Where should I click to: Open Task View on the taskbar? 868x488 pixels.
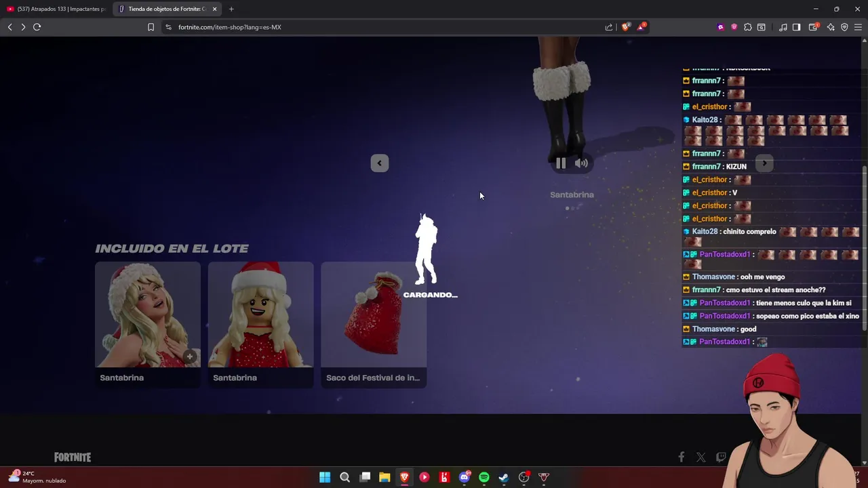click(x=365, y=477)
